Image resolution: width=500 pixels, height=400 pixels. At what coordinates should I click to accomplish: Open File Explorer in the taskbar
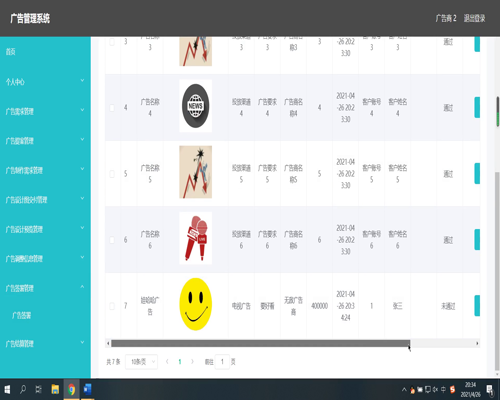(x=55, y=389)
